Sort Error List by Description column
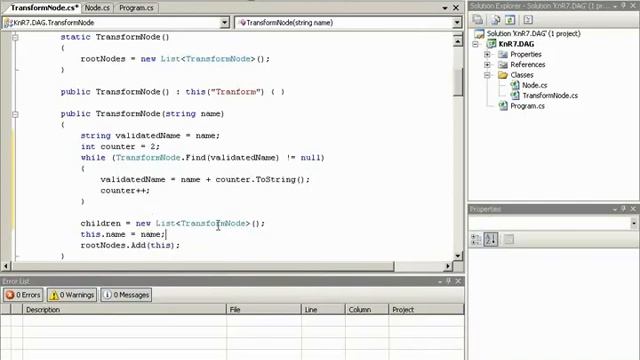 [124, 309]
